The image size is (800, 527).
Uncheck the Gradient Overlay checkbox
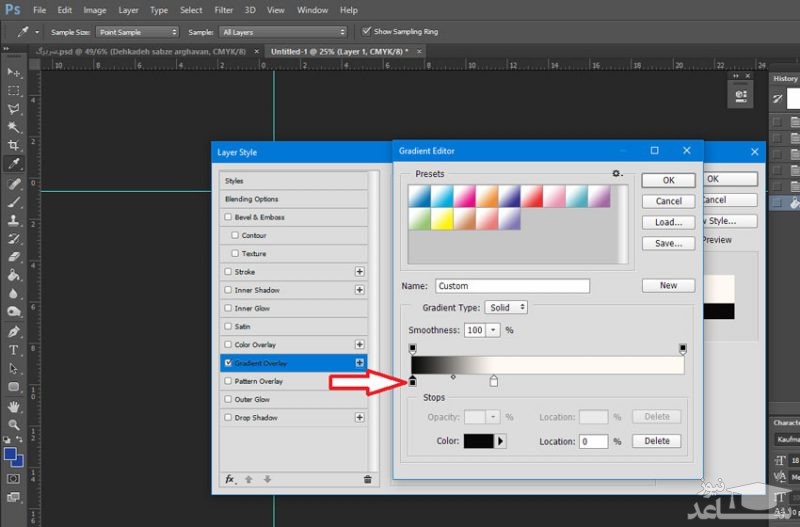tap(229, 363)
